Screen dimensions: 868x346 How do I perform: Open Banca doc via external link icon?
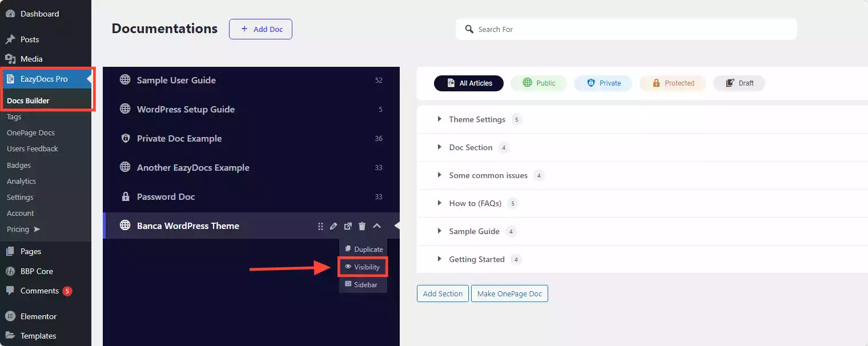[x=348, y=226]
